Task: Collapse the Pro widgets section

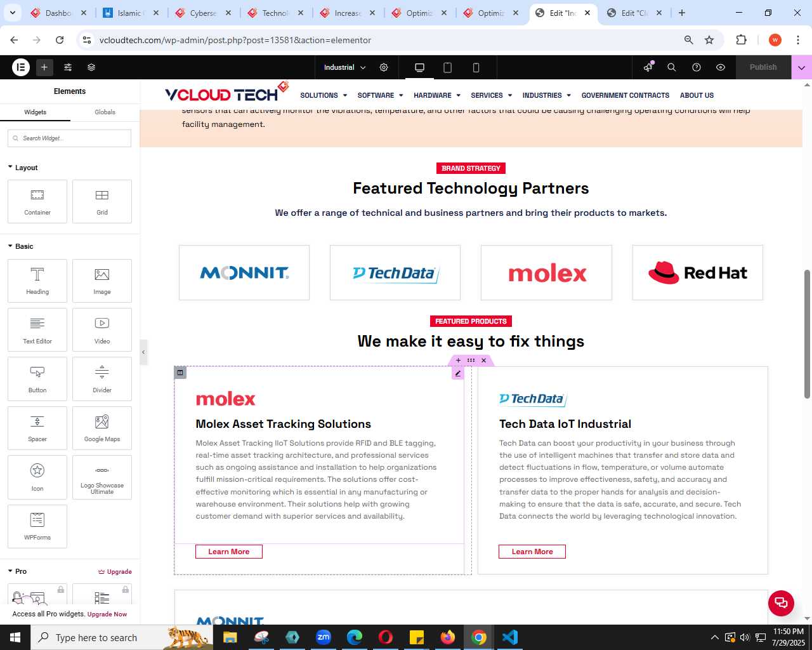Action: [x=17, y=571]
